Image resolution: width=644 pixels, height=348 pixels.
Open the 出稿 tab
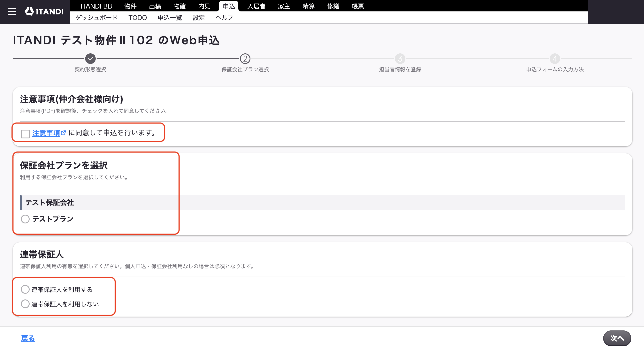[x=155, y=6]
